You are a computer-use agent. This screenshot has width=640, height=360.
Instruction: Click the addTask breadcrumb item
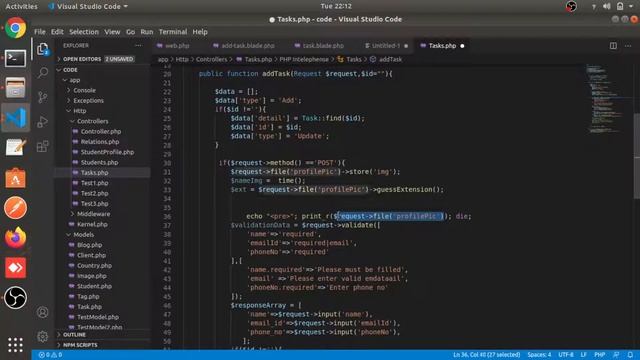[386, 59]
